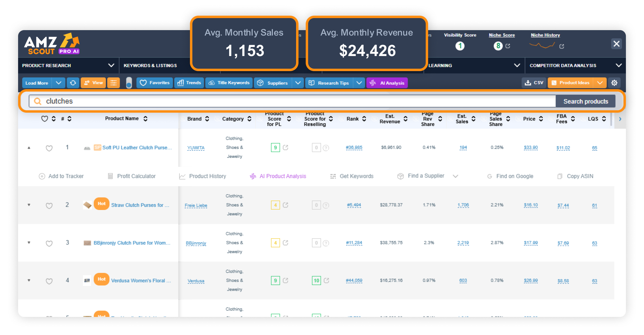Click Product History chart icon
Image resolution: width=644 pixels, height=335 pixels.
coord(182,176)
